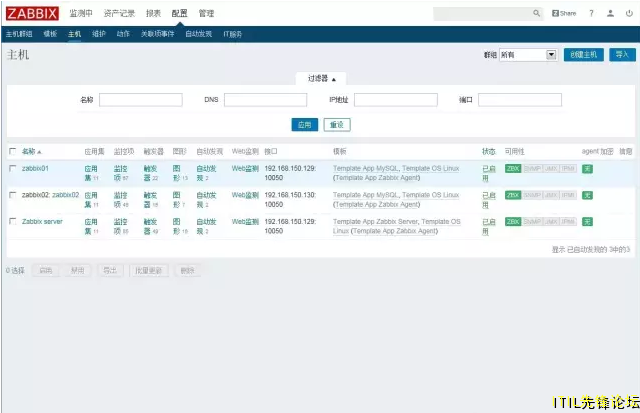Apply filter with 应用 button

304,125
